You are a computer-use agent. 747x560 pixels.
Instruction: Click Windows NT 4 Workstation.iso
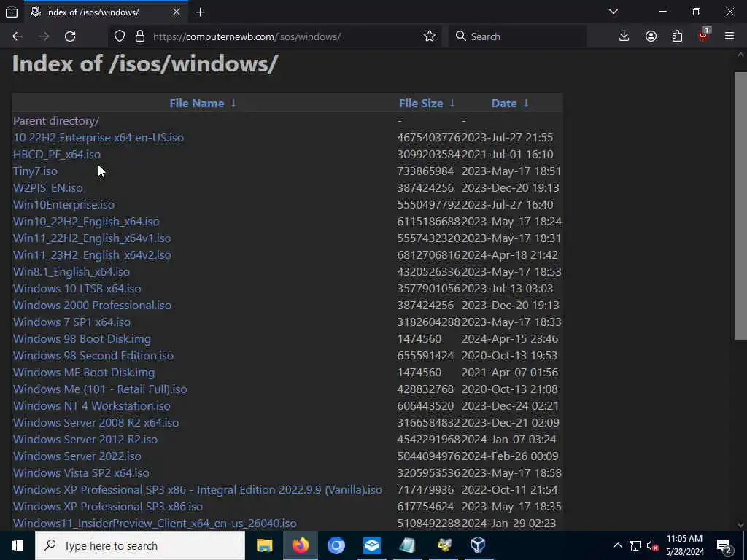[x=91, y=405]
